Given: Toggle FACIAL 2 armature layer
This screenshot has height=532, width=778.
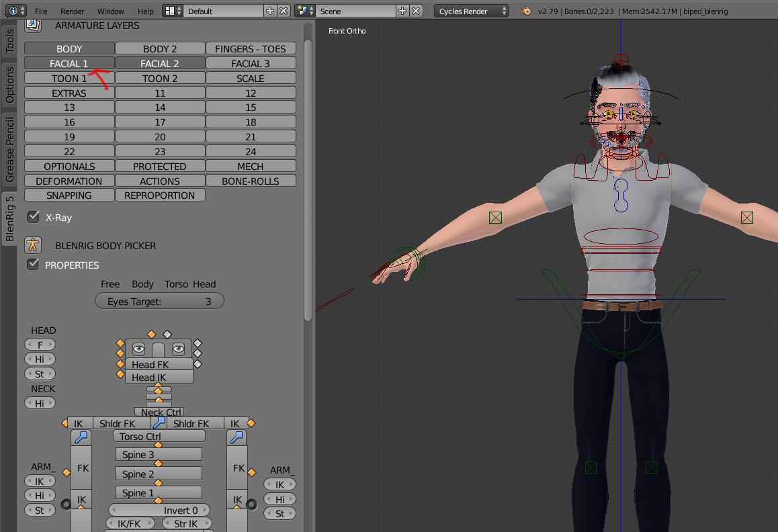Looking at the screenshot, I should pos(160,63).
